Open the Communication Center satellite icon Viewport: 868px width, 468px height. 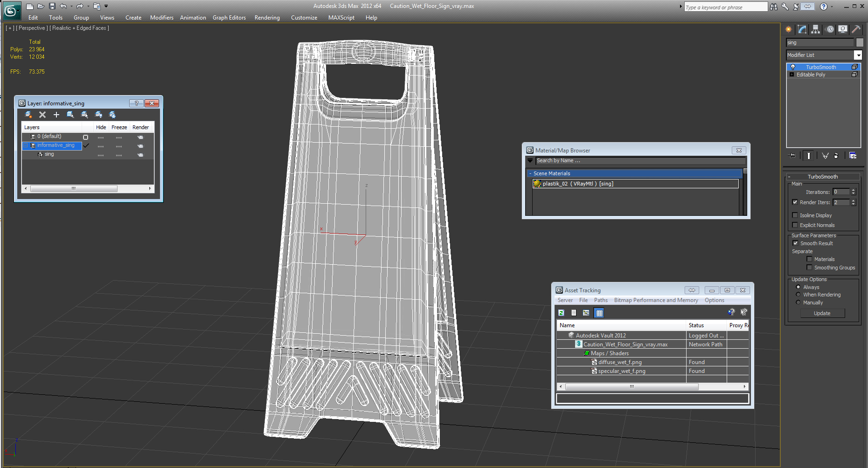(x=796, y=7)
